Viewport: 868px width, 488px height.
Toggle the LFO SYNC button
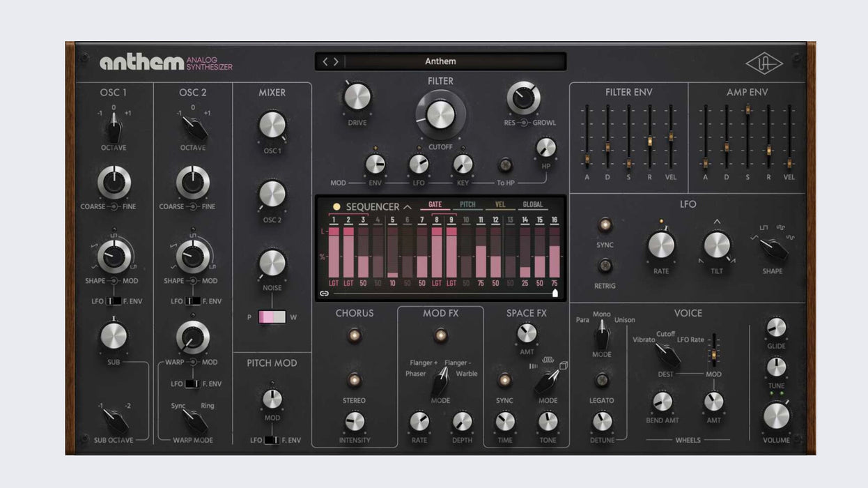click(x=605, y=224)
